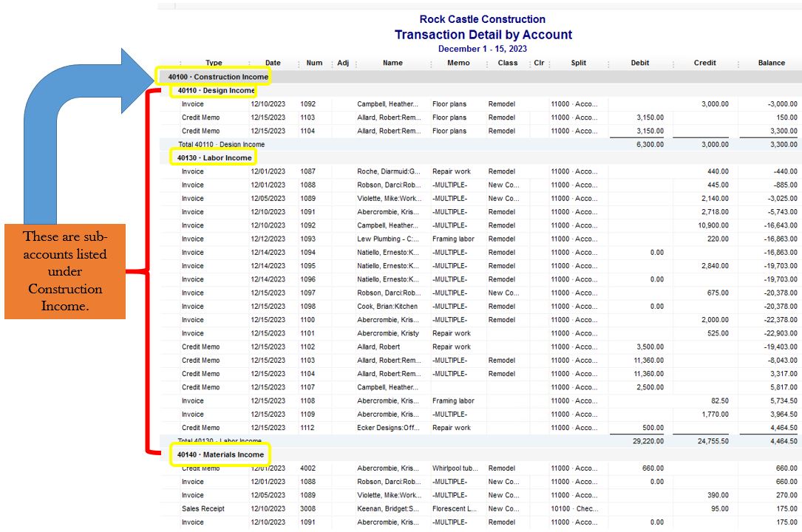Click the Date column header
Screen dimensions: 802x532
[x=273, y=63]
